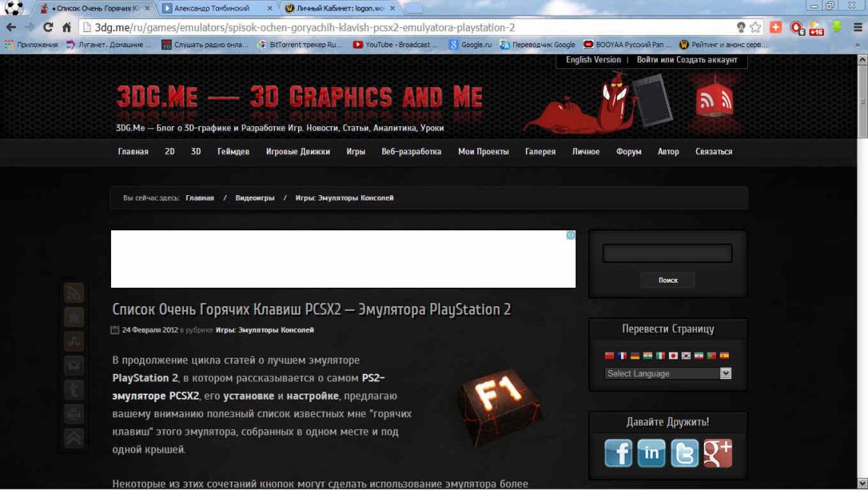Expand the hidden bookmarks overflow chevron
868x490 pixels.
point(858,45)
